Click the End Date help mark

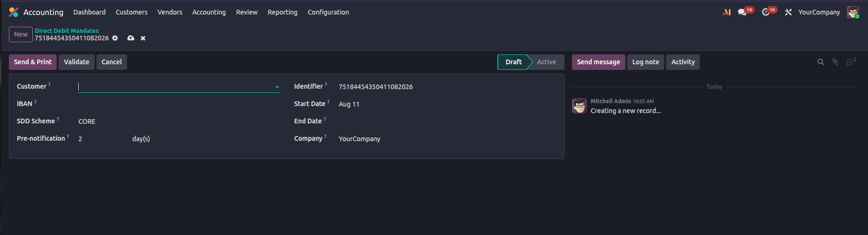tap(325, 119)
